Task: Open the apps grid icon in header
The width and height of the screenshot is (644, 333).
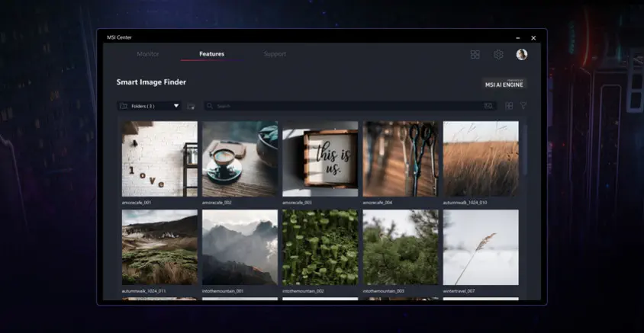Action: [x=475, y=55]
